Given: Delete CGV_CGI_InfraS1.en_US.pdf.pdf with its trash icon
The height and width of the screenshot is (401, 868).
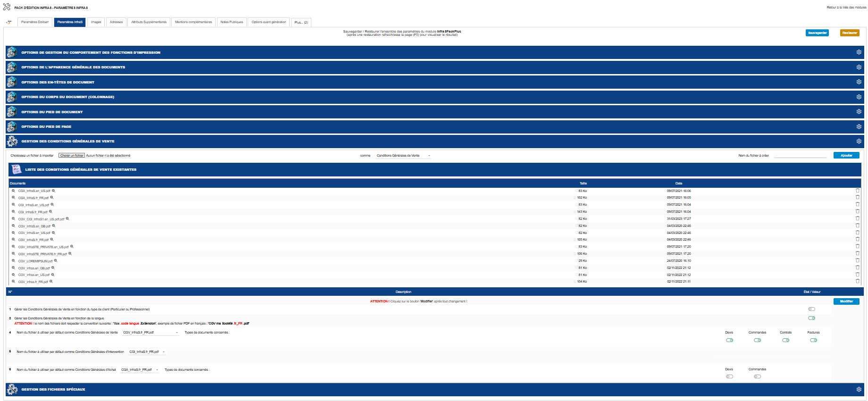Looking at the screenshot, I should pyautogui.click(x=858, y=219).
